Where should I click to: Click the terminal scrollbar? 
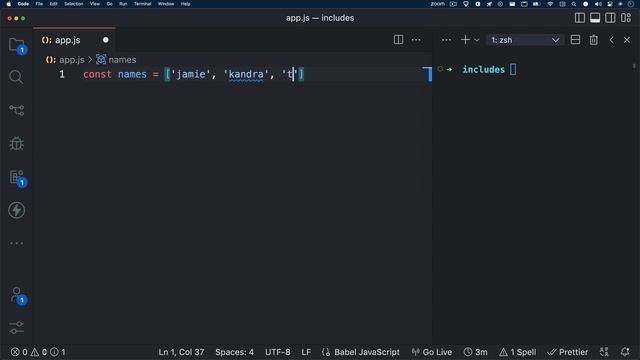[634, 66]
